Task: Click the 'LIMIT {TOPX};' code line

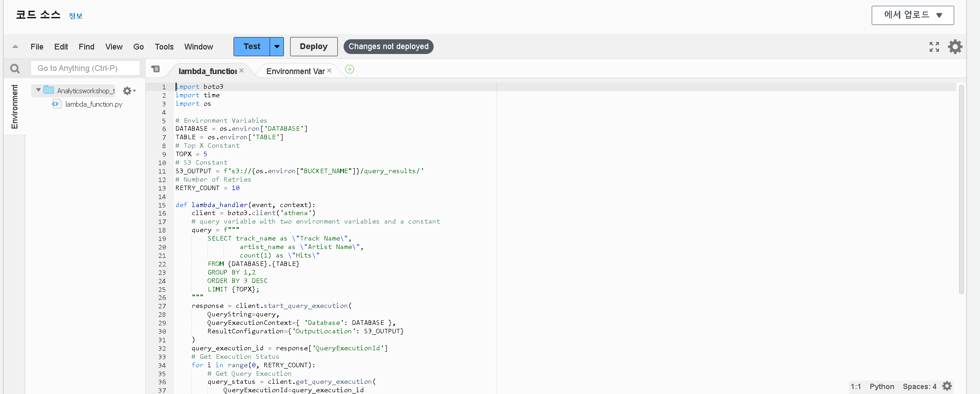Action: pos(233,289)
